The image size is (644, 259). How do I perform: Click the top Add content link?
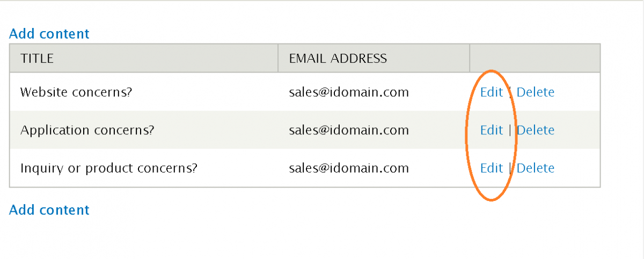tap(49, 34)
